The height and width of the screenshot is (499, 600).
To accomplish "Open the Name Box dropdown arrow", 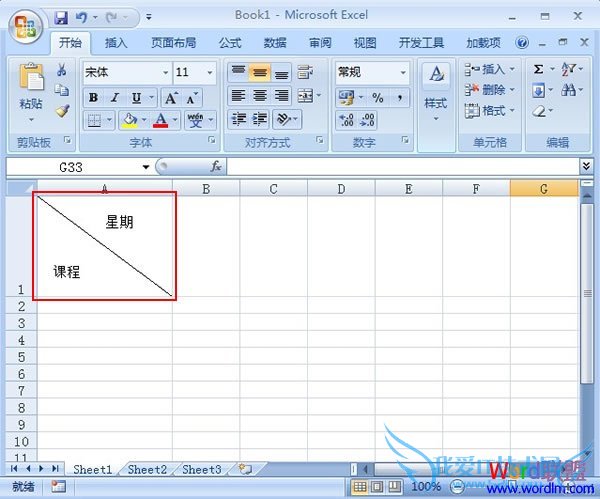I will [x=146, y=167].
